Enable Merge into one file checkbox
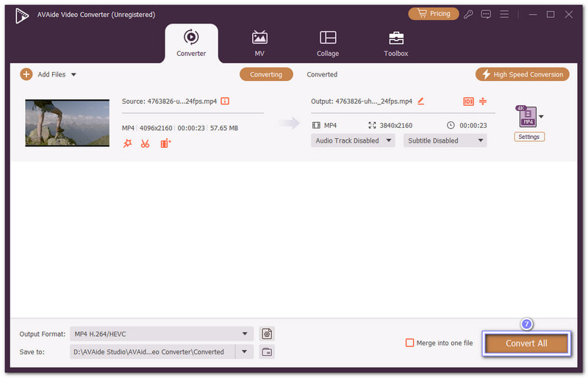The width and height of the screenshot is (588, 378). (410, 343)
